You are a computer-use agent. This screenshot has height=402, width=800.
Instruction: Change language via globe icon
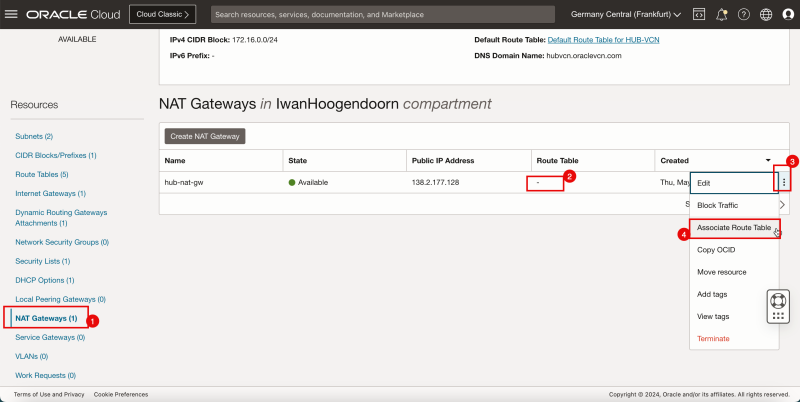point(766,15)
